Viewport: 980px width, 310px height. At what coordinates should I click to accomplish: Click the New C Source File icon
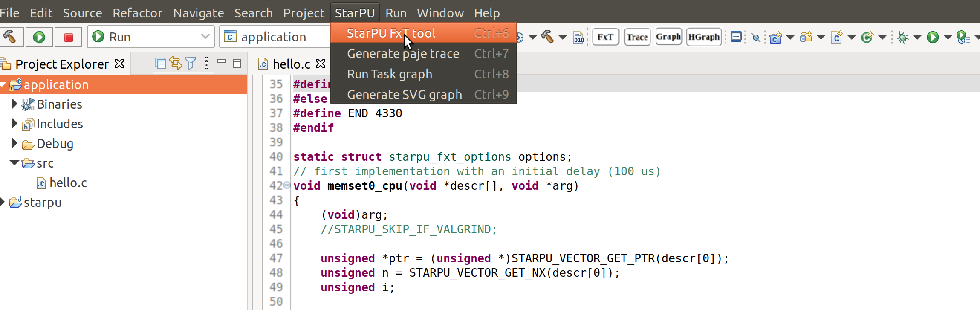point(837,38)
